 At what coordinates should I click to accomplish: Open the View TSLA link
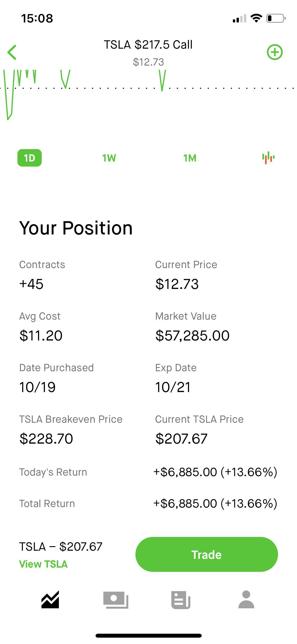(43, 564)
